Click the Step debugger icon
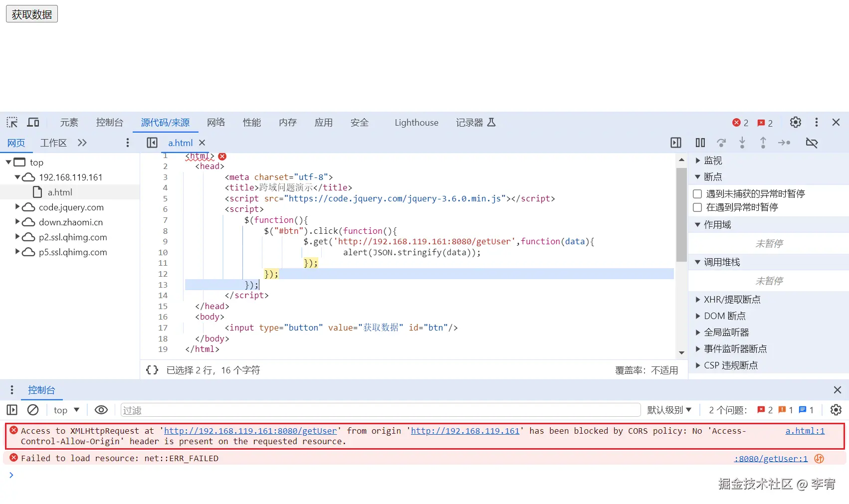The height and width of the screenshot is (504, 849). pyautogui.click(x=784, y=143)
